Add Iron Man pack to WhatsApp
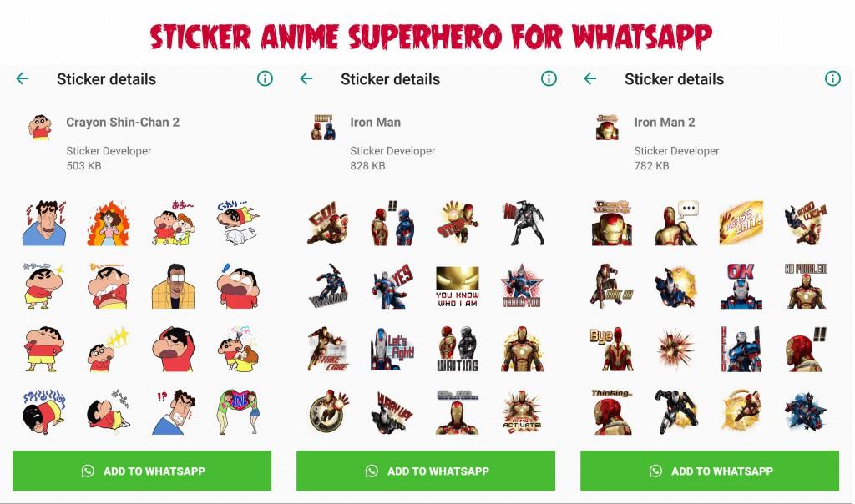The height and width of the screenshot is (504, 855). 426,471
